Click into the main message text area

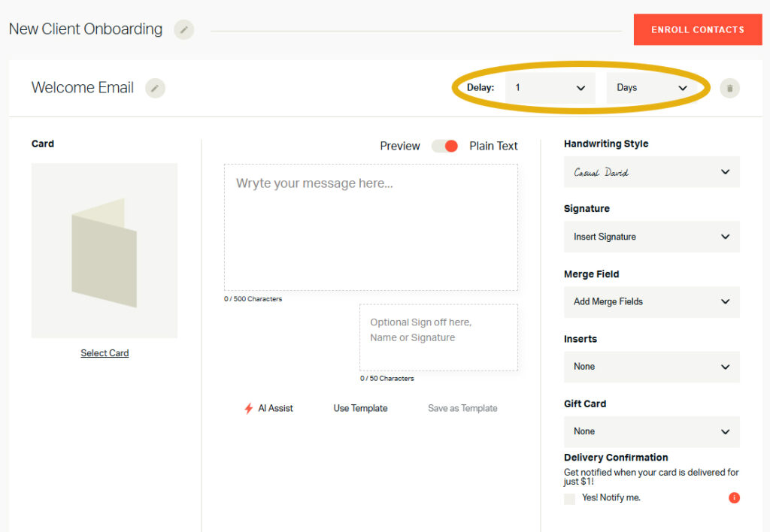pyautogui.click(x=371, y=228)
